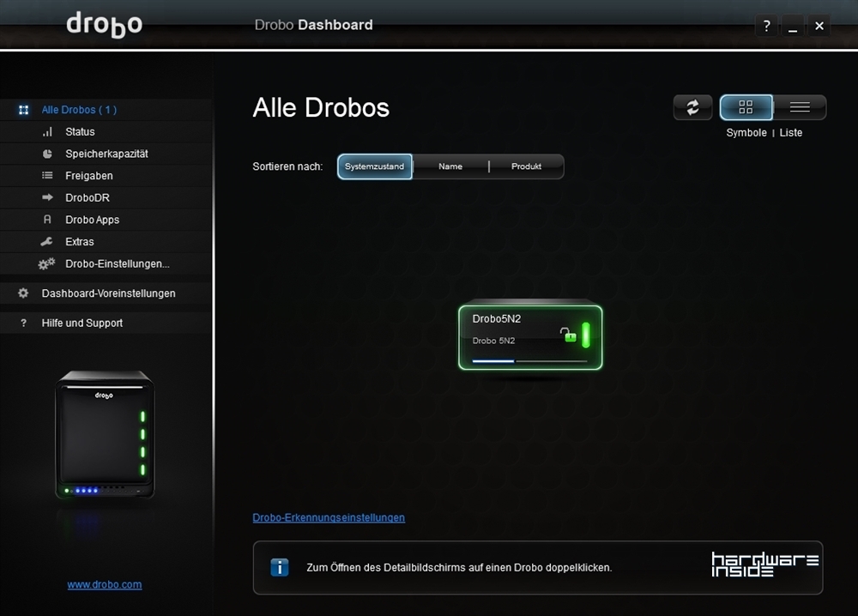Click the Drobo5N2 capacity usage bar
Image resolution: width=858 pixels, height=616 pixels.
(529, 361)
